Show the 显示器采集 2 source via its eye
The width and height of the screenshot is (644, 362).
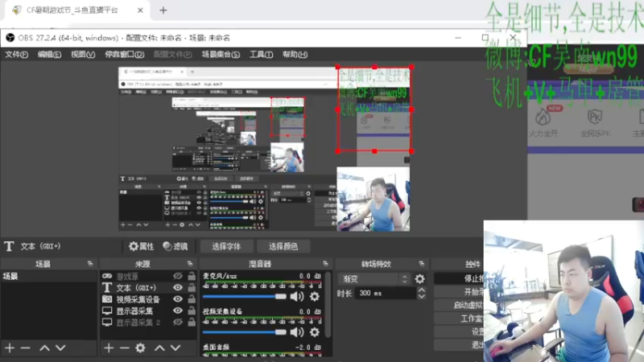pos(177,323)
